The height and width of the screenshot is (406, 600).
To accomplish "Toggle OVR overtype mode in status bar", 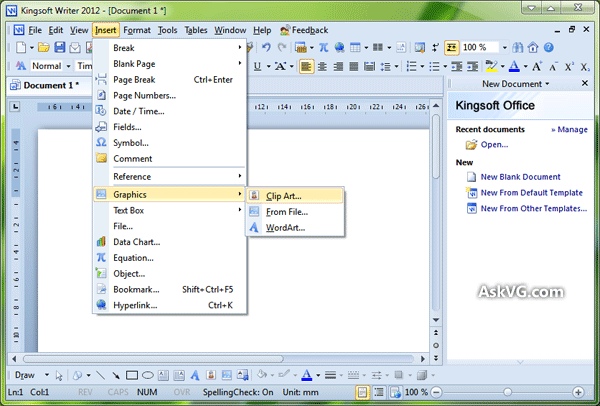I will click(182, 392).
